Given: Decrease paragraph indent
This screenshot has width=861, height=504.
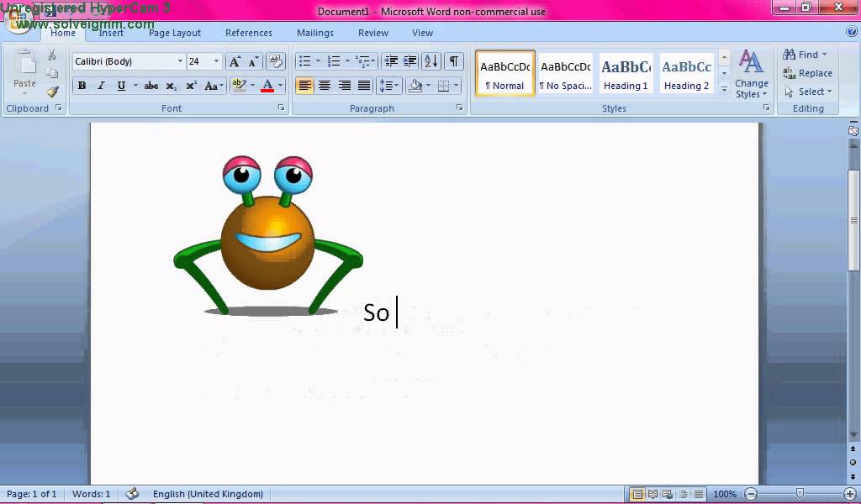Looking at the screenshot, I should coord(391,61).
